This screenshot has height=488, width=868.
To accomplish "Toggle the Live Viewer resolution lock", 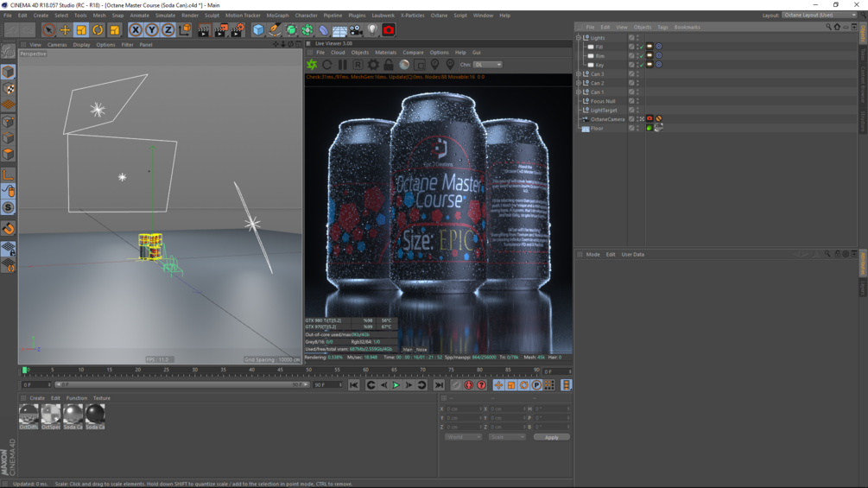I will tap(389, 65).
